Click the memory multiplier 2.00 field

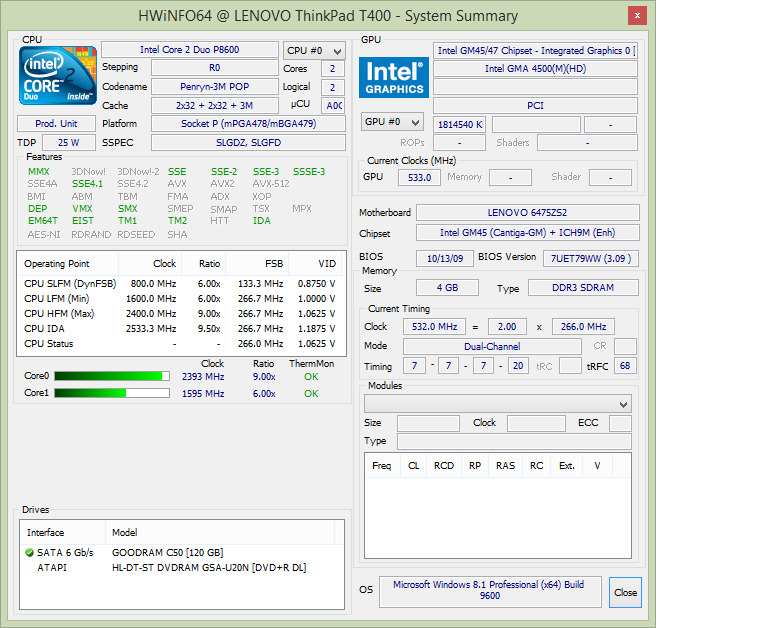tap(507, 326)
